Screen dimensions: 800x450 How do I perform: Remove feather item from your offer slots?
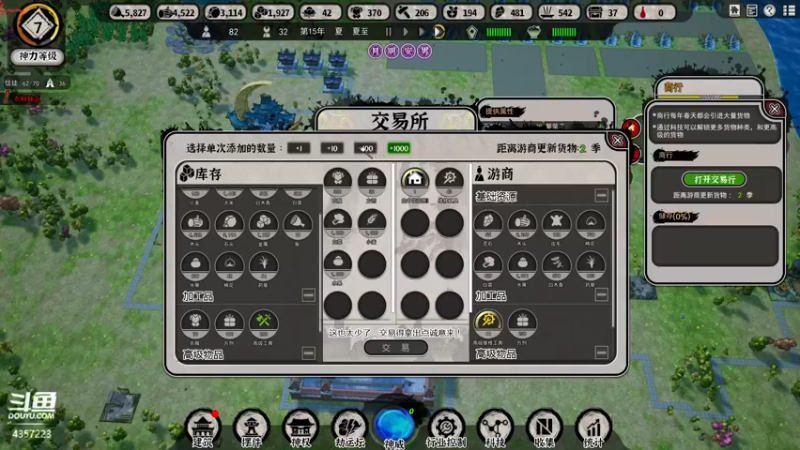[x=372, y=224]
